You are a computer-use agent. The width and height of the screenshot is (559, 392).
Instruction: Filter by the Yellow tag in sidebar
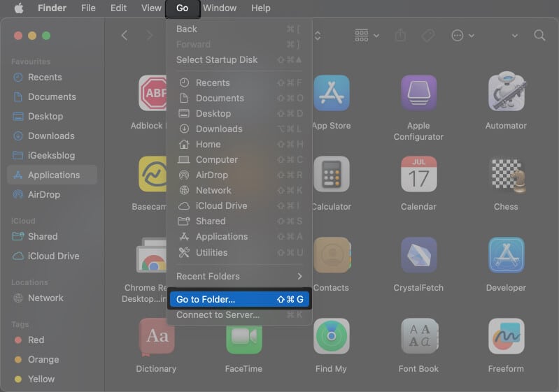[52, 379]
